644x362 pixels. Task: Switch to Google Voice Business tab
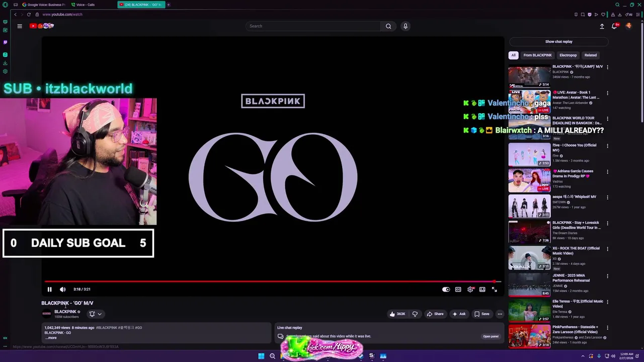43,5
